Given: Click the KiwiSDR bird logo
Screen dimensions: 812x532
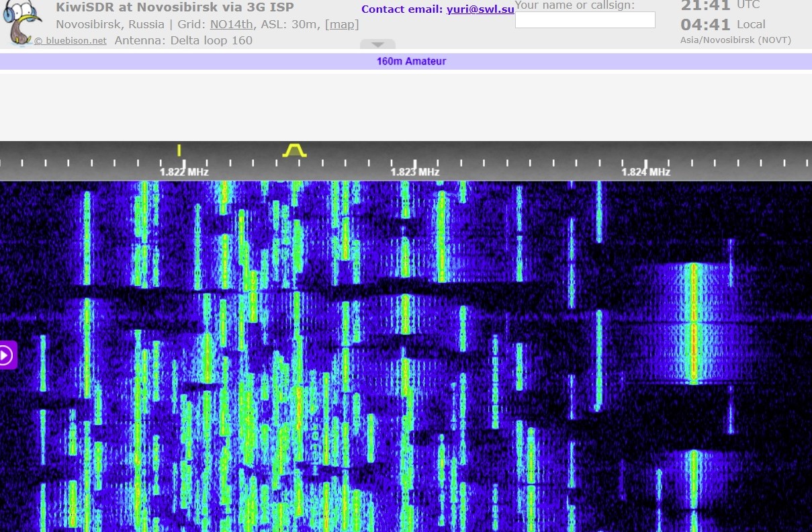Looking at the screenshot, I should click(x=23, y=23).
